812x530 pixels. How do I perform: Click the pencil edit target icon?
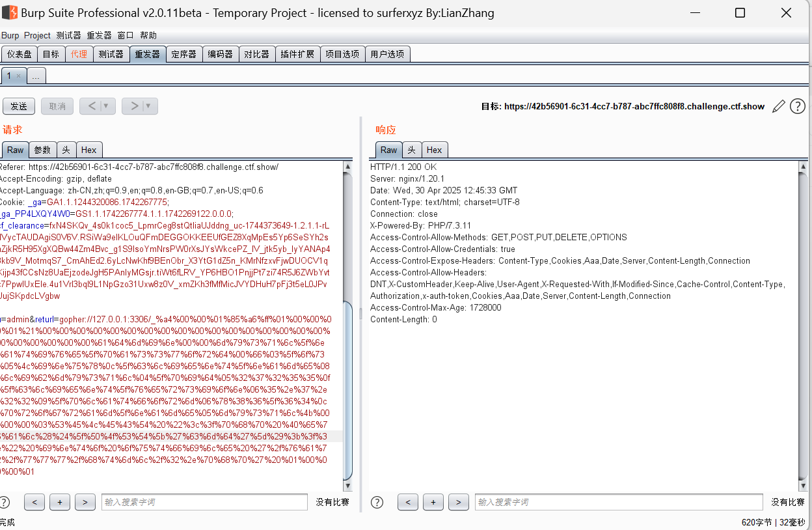point(778,106)
